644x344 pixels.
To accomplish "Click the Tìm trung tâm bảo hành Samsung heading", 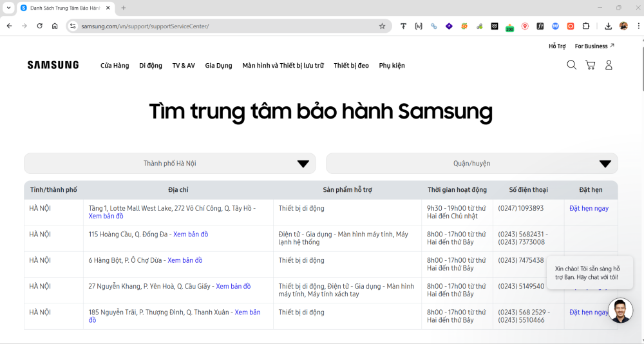I will [321, 111].
